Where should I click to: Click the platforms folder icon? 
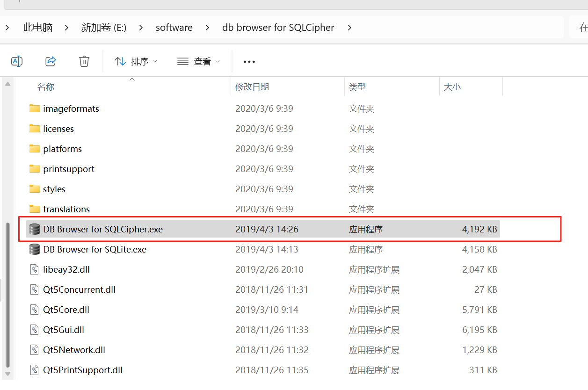coord(35,149)
